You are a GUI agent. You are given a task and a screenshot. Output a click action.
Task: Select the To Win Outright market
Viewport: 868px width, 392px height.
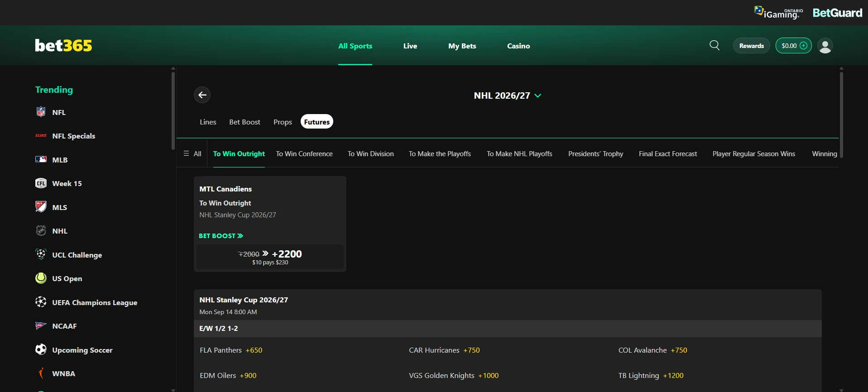point(239,153)
